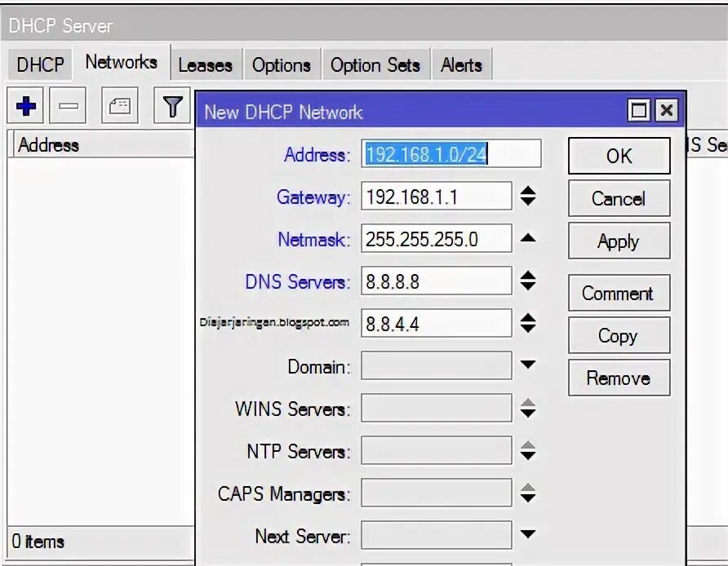728x566 pixels.
Task: Click the Next Server input field
Action: [437, 535]
